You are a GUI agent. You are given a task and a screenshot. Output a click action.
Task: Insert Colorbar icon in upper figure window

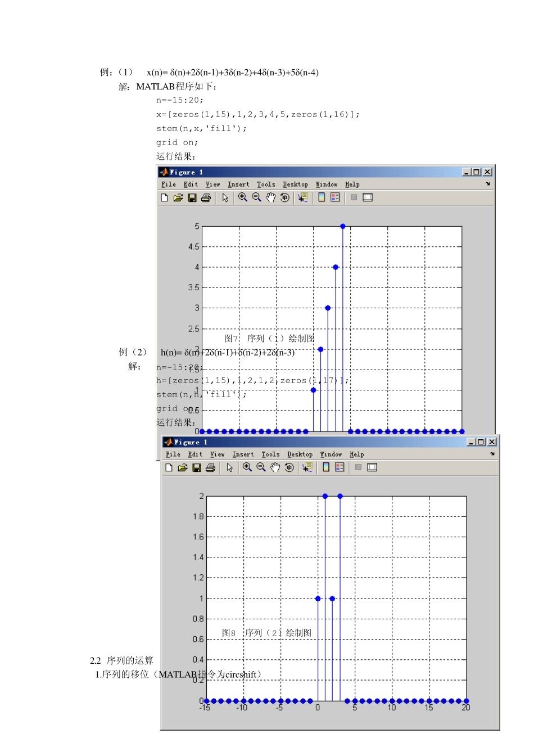pos(322,197)
